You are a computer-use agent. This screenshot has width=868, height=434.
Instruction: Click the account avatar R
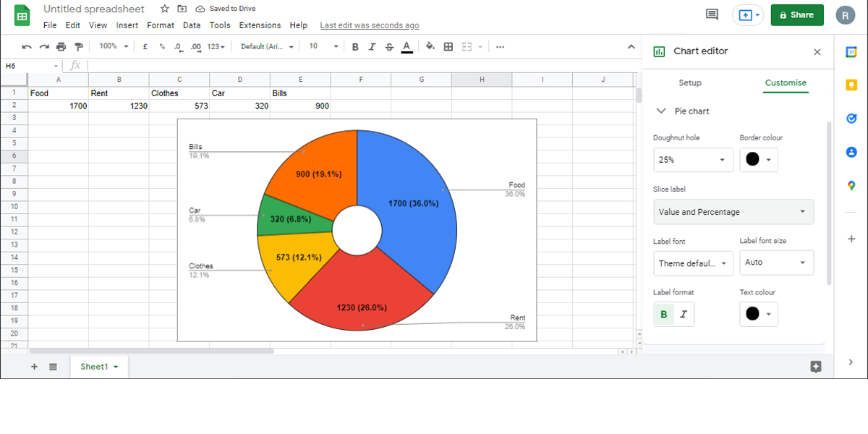pos(845,15)
